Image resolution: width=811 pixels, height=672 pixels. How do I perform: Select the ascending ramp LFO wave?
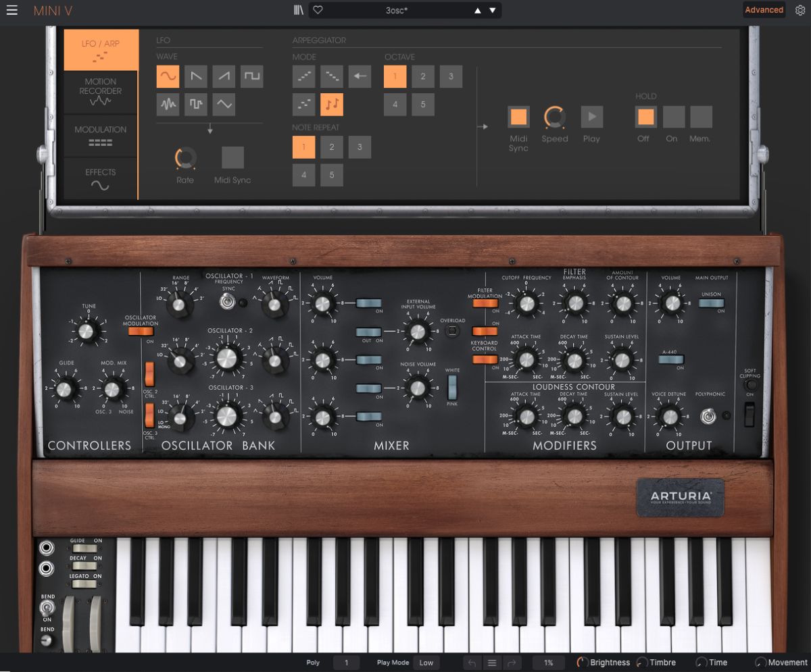224,76
